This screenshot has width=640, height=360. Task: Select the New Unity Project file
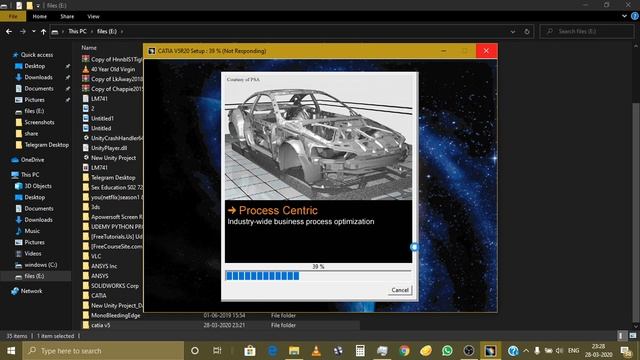click(113, 158)
